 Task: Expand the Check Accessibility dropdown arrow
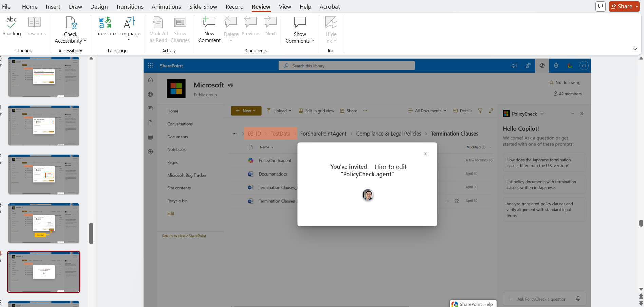pyautogui.click(x=85, y=41)
